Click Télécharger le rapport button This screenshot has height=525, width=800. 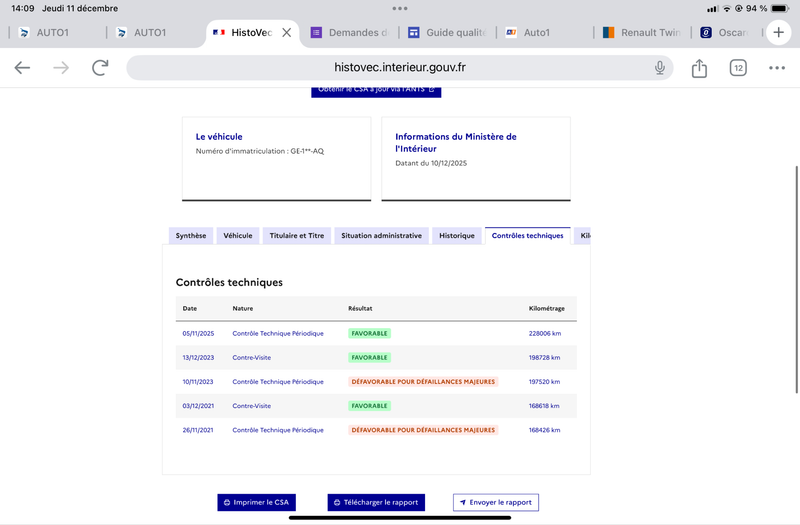375,502
